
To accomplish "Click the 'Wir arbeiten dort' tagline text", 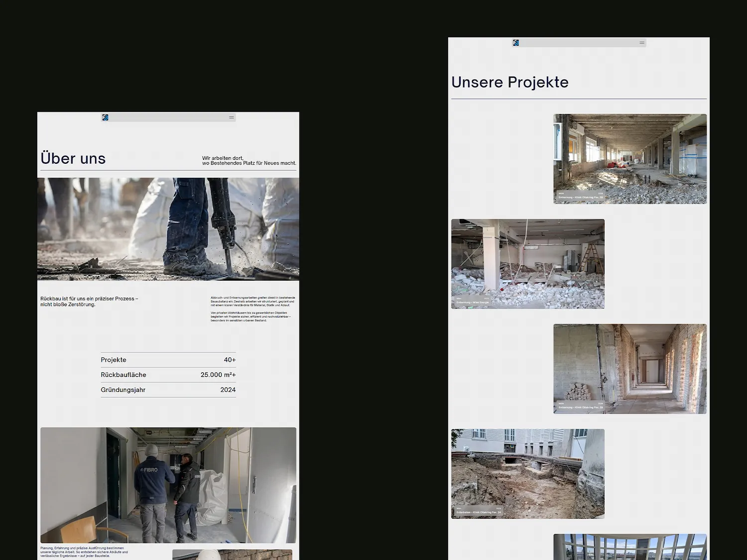I will pos(249,160).
